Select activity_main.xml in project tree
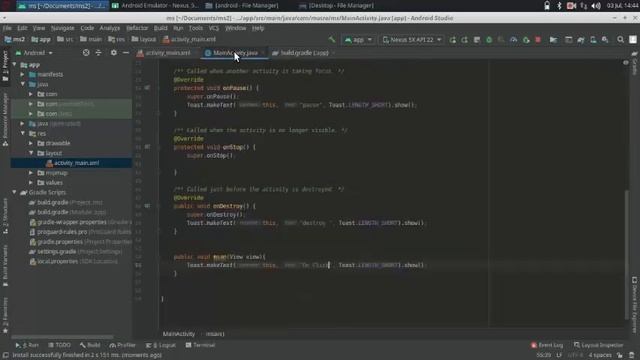The height and width of the screenshot is (360, 640). tap(76, 163)
